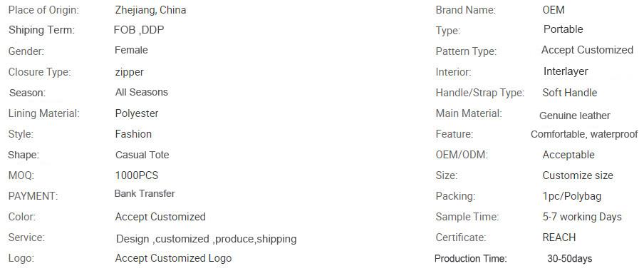Select the 'Genuine leather' main material value

(x=575, y=116)
